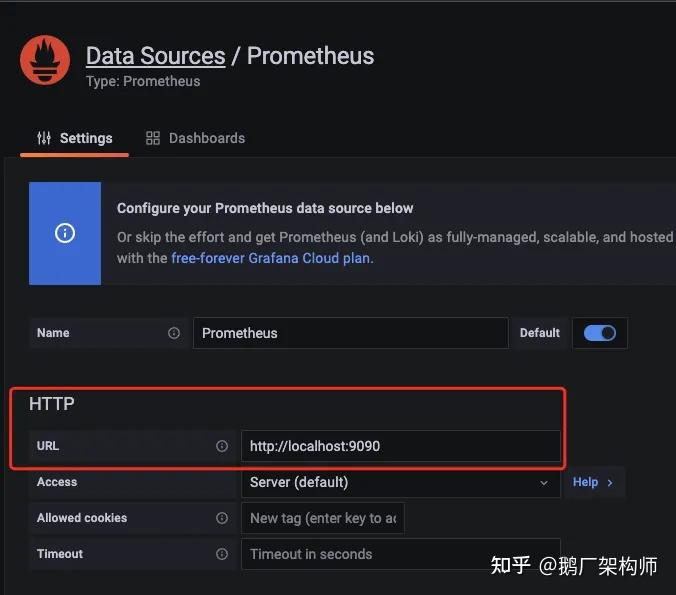Viewport: 676px width, 595px height.
Task: Click the Allowed cookies New tag field
Action: coord(322,518)
